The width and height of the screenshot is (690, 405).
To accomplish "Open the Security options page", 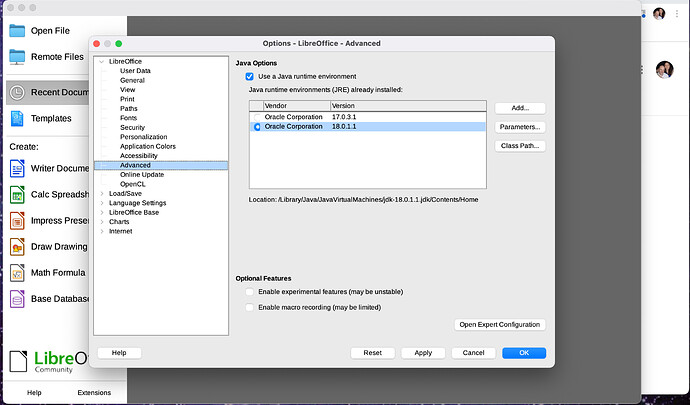I will click(x=132, y=128).
